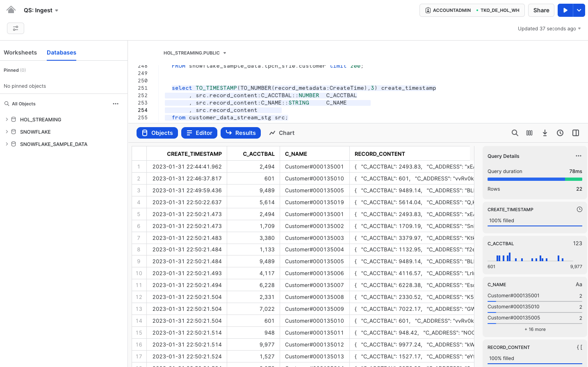588x367 pixels.
Task: Expand the Updated 37 seconds ago dropdown
Action: pos(549,29)
